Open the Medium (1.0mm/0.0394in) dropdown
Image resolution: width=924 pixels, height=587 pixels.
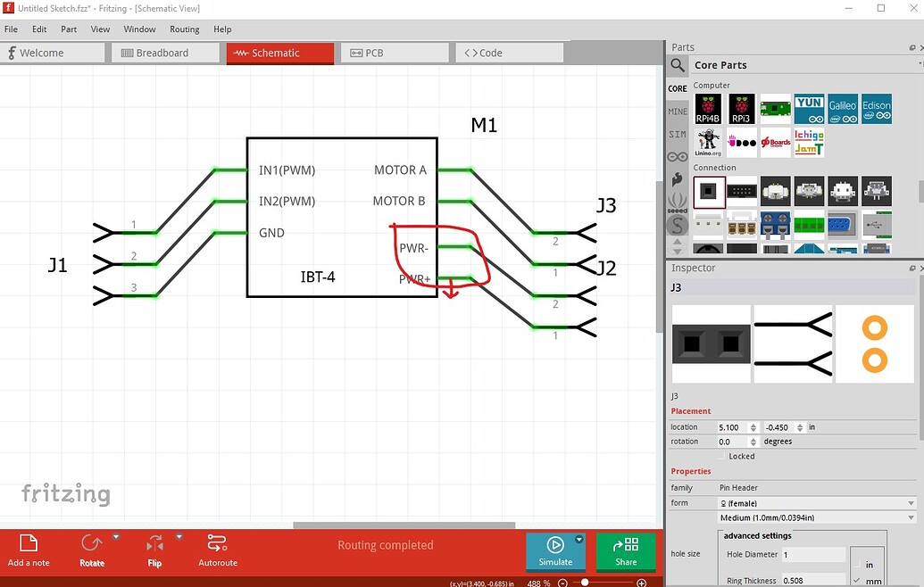[817, 517]
